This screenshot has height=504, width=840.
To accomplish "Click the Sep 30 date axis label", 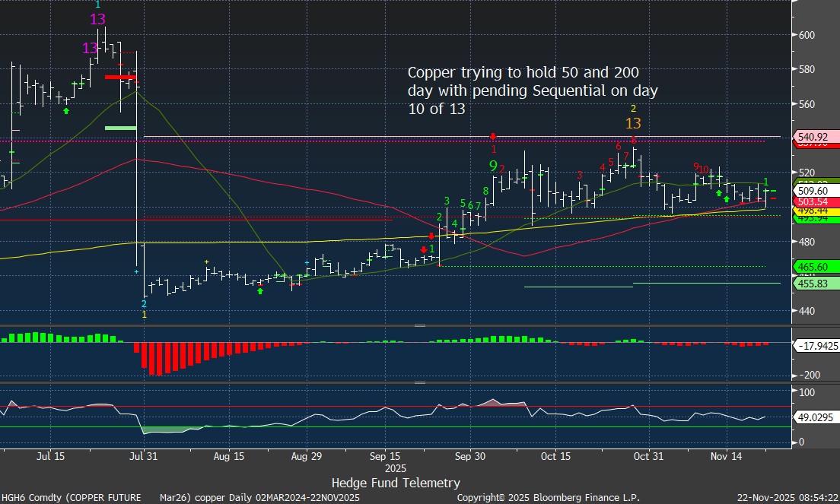I will coord(469,457).
